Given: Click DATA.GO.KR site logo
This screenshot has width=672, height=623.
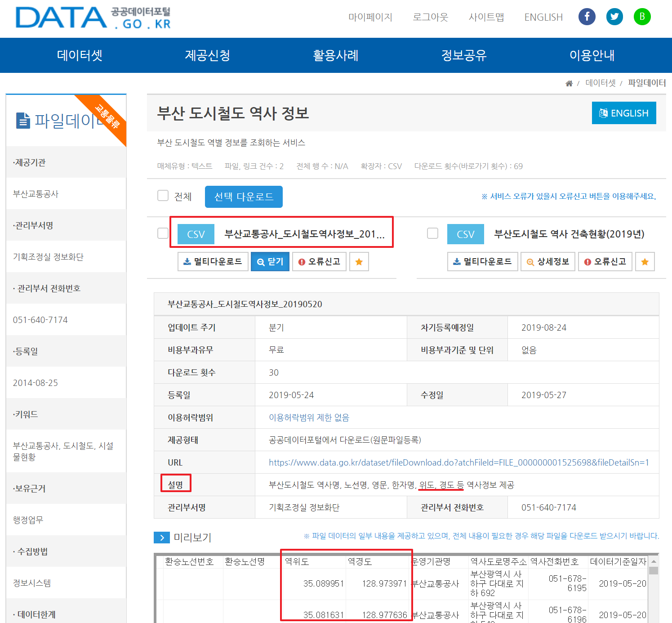Looking at the screenshot, I should [x=93, y=18].
